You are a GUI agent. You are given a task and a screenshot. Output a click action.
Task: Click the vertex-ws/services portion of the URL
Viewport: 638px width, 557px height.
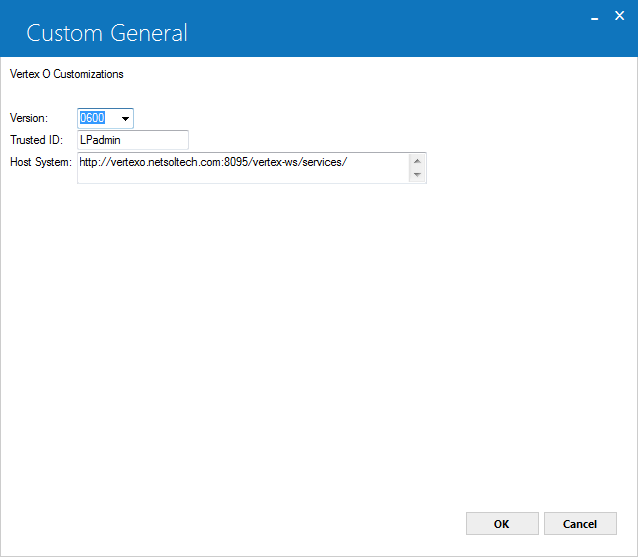point(298,162)
